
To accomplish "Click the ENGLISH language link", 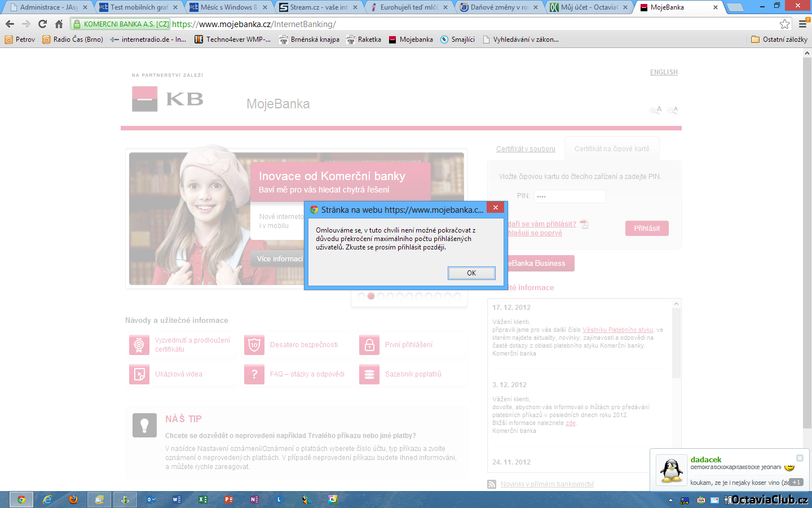I will [664, 72].
